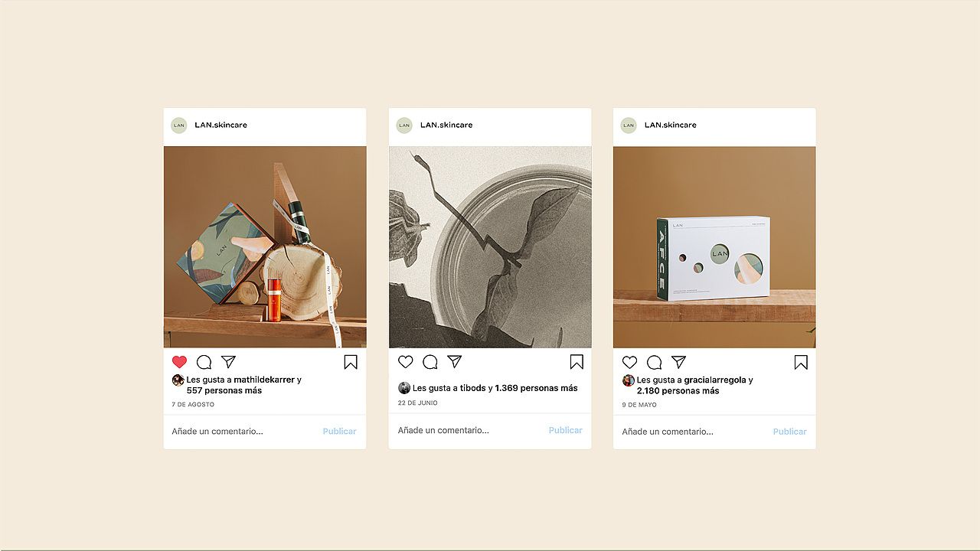This screenshot has width=980, height=551.
Task: Open comments on the 7 de agosto post
Action: point(204,362)
